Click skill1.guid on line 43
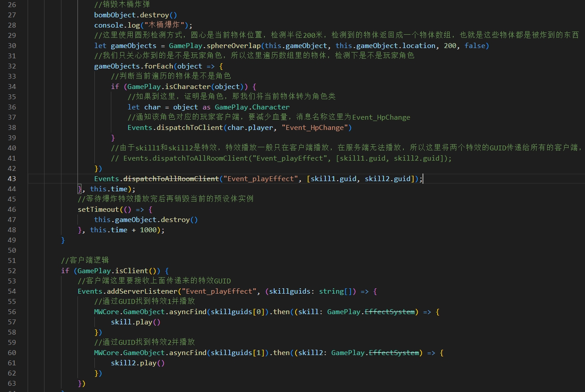This screenshot has width=585, height=392. click(333, 179)
